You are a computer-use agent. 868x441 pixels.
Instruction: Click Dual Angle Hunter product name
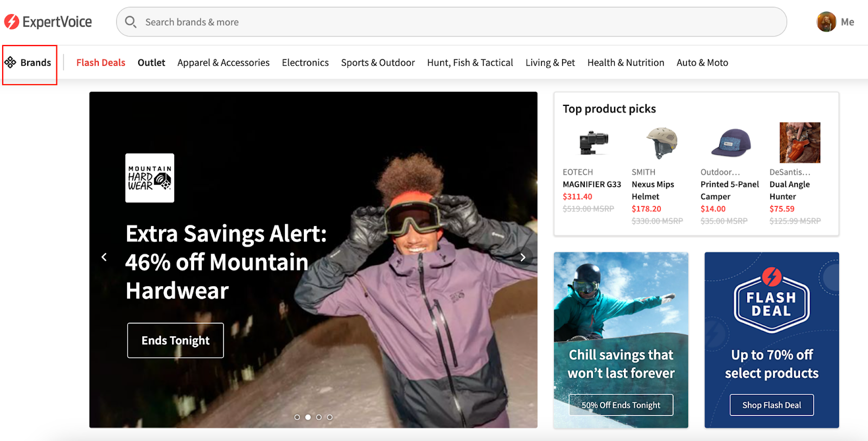[x=790, y=191]
